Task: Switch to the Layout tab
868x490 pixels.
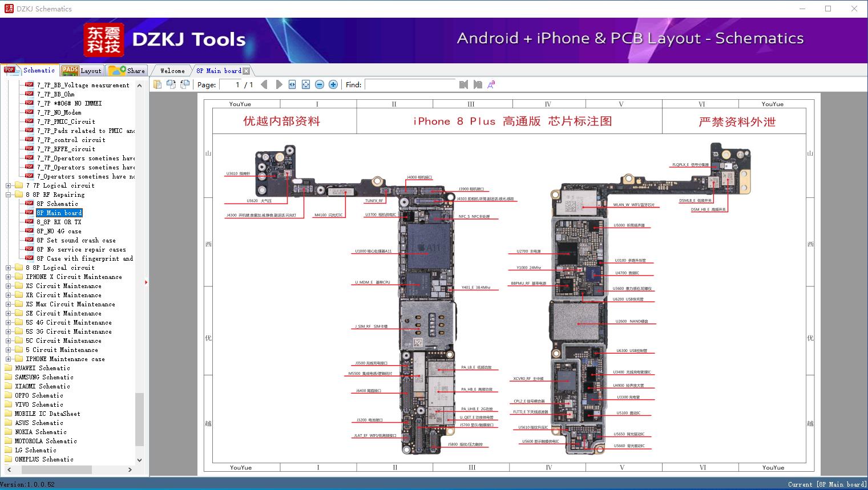Action: click(x=82, y=71)
